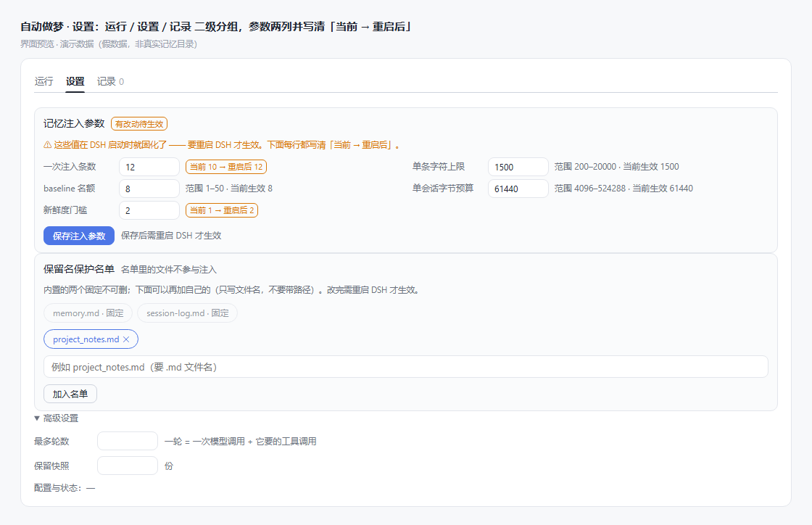Click text 一轮 = 一次模型调用 + 它要的工具调用
The image size is (812, 525).
pos(240,441)
